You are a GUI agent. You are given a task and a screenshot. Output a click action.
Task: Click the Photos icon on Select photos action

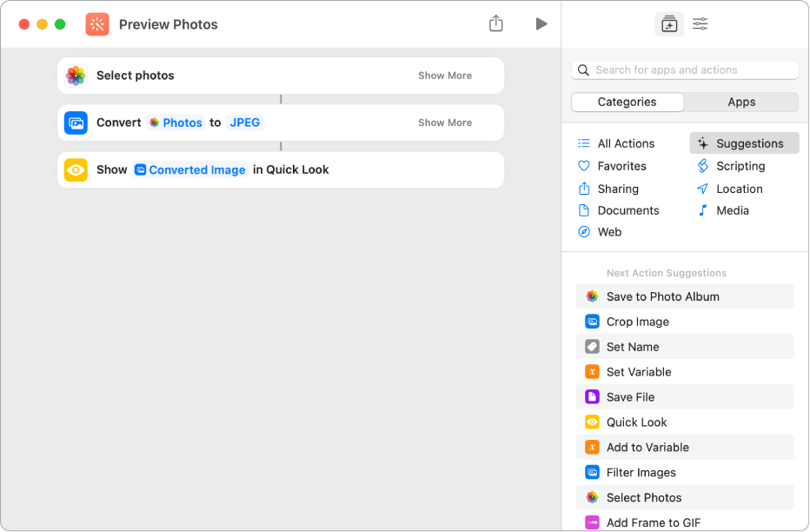point(76,76)
